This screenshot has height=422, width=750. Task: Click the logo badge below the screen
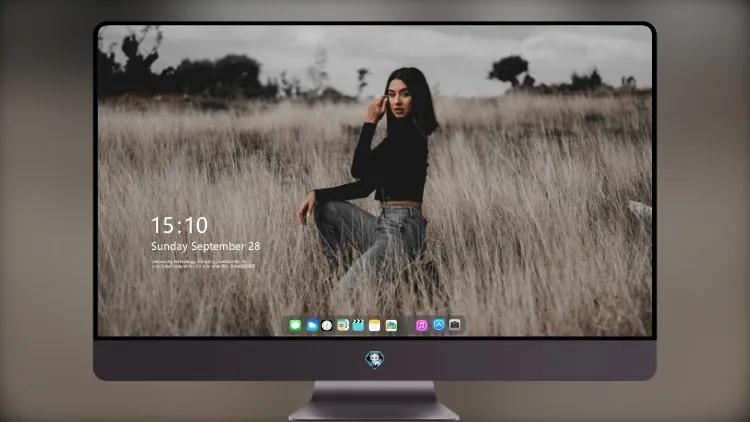point(375,359)
